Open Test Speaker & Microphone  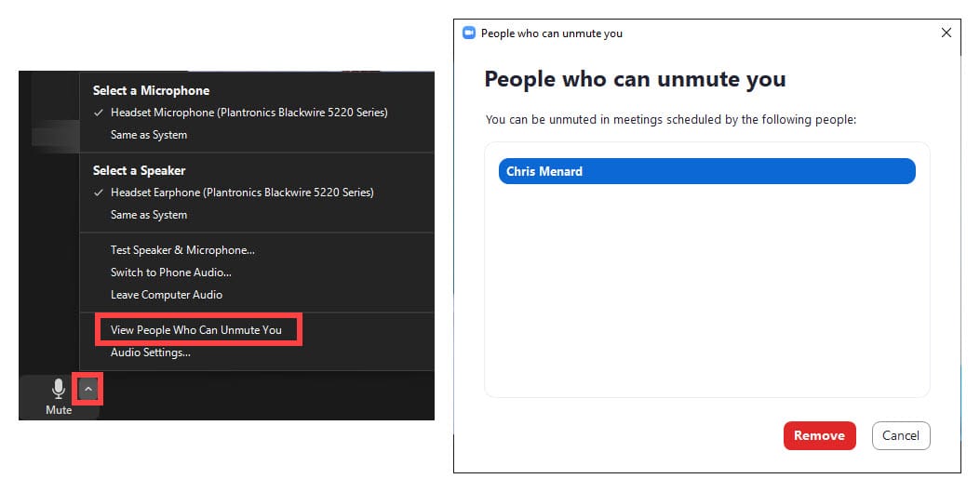(x=182, y=250)
